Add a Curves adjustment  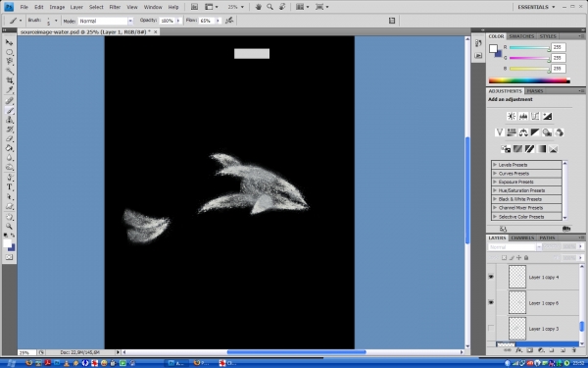pyautogui.click(x=535, y=116)
